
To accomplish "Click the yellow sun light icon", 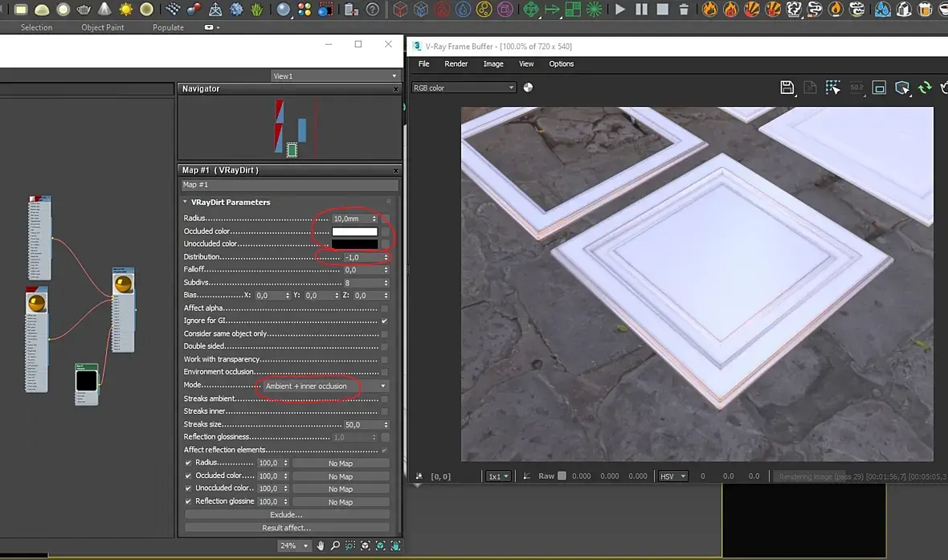I will [126, 10].
